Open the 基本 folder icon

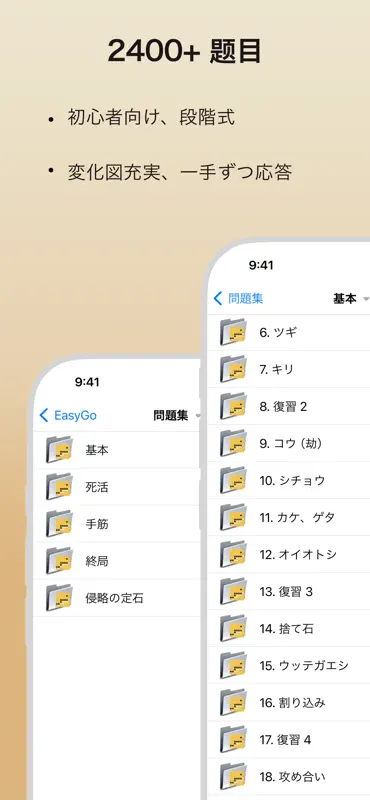click(59, 449)
